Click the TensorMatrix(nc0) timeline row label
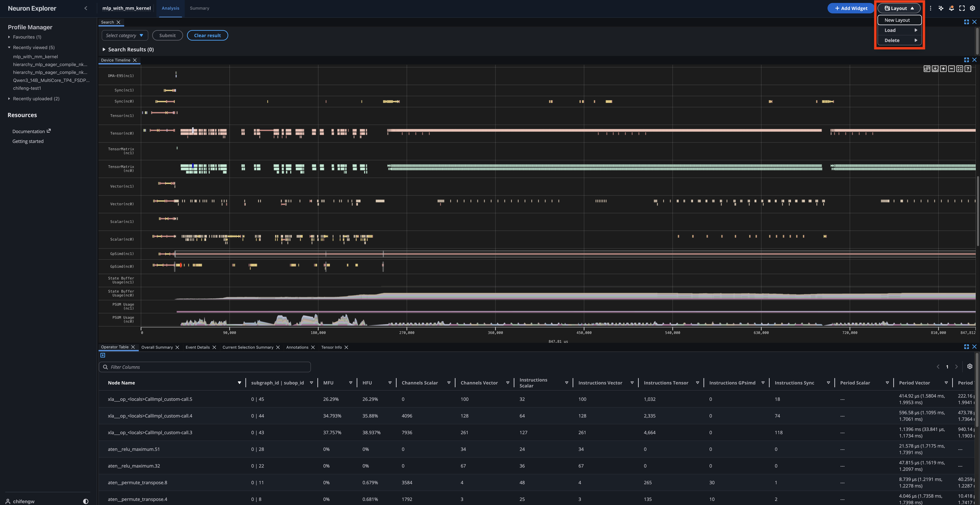The image size is (980, 505). pyautogui.click(x=121, y=169)
